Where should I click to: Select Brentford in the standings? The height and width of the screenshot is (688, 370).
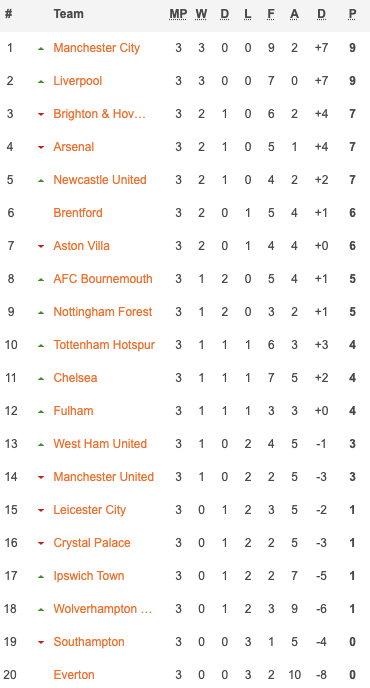78,213
